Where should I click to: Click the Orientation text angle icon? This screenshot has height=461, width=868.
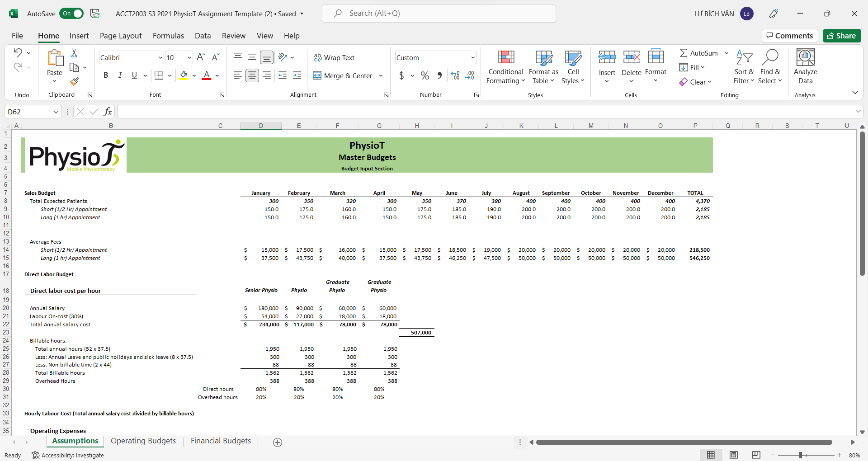tap(283, 57)
